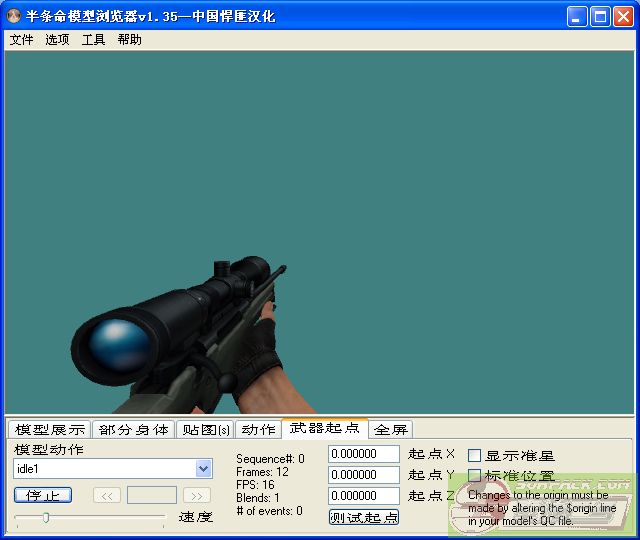640x540 pixels.
Task: Click the app icon in title bar
Action: [x=14, y=16]
